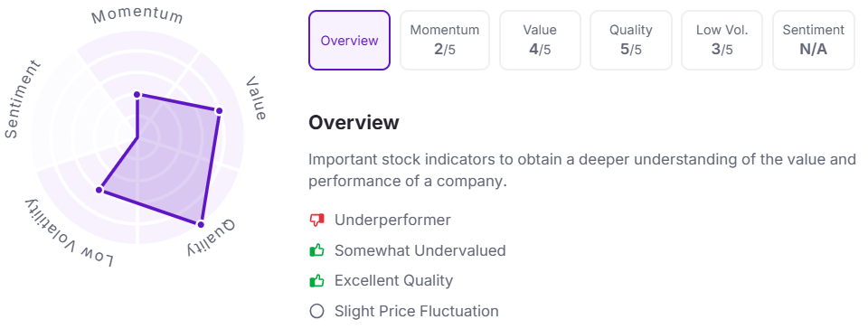Click the Sentiment axis label on chart
Screen dimensions: 868x329
pyautogui.click(x=22, y=99)
